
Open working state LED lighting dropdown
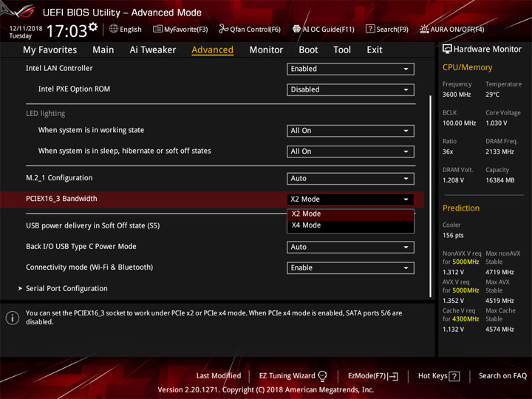click(350, 131)
